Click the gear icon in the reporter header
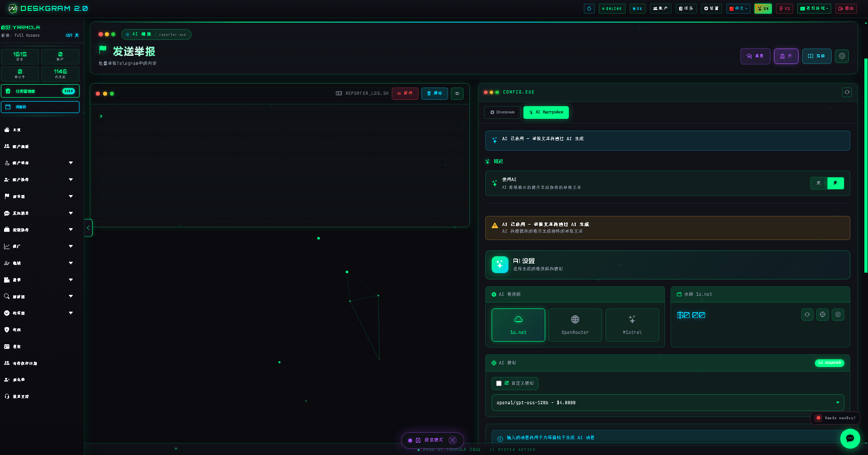 (x=842, y=56)
